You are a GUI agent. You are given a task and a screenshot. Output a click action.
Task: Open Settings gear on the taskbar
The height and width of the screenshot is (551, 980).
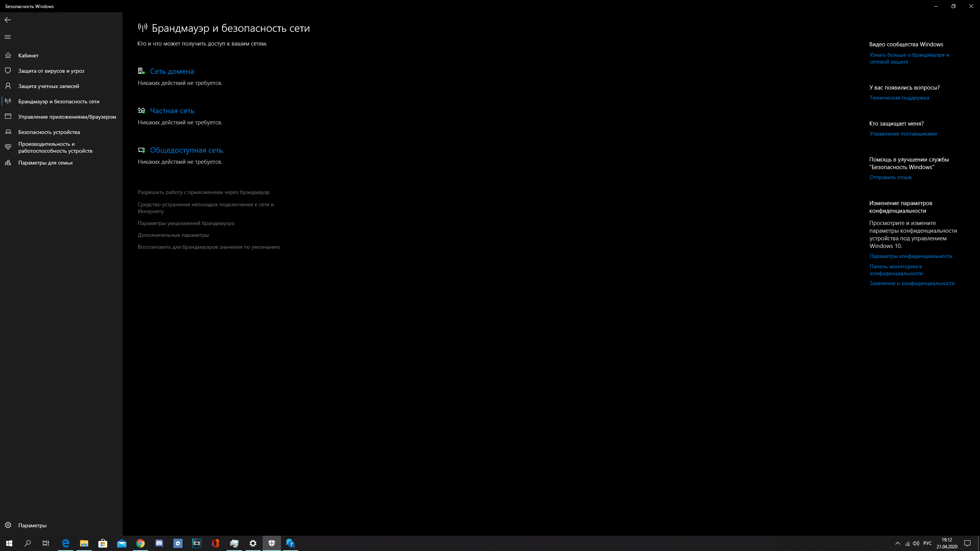(253, 543)
